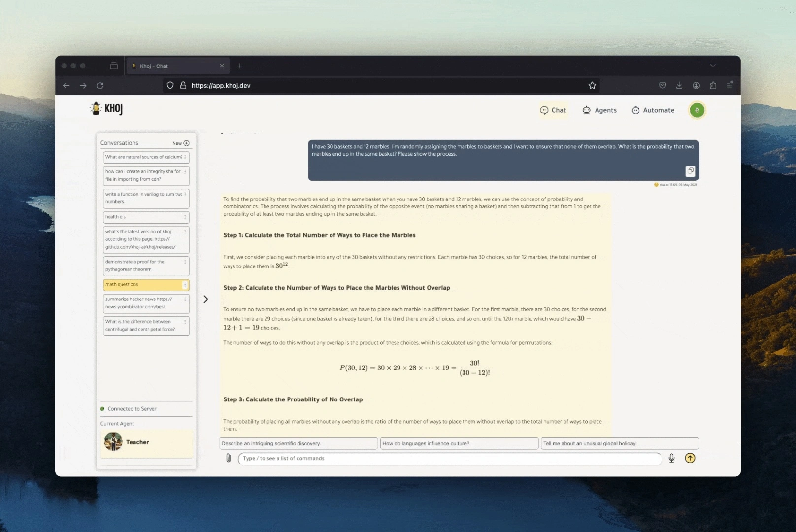Click the tracking protection shield icon
The height and width of the screenshot is (532, 796).
click(x=170, y=85)
